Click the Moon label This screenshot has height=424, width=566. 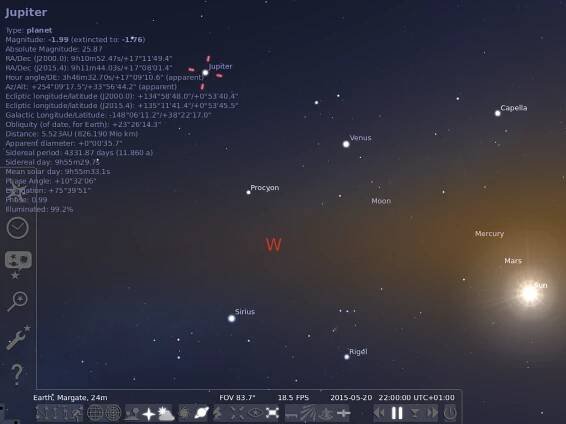click(381, 201)
